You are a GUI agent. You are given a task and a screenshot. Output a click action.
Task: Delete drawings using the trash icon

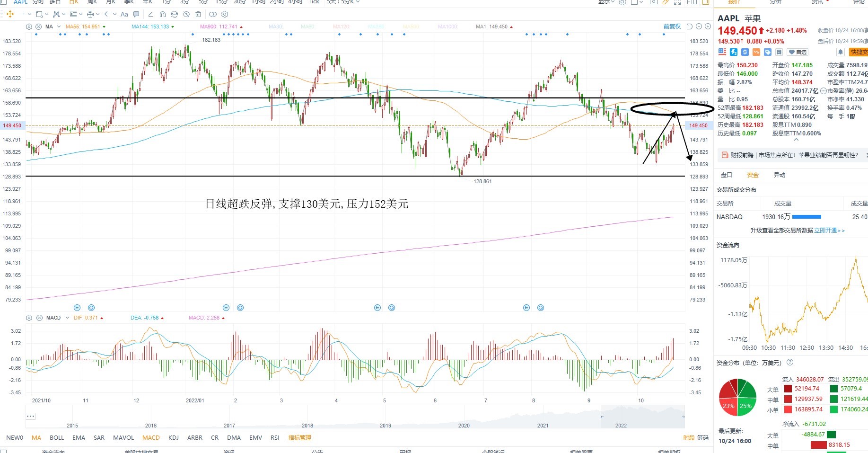(x=198, y=14)
